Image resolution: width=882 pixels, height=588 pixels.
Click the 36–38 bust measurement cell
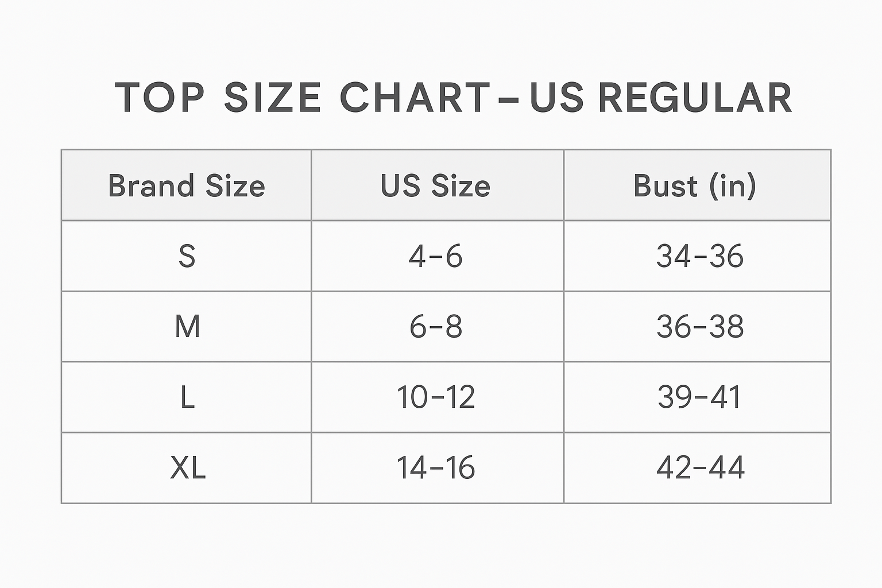click(700, 327)
